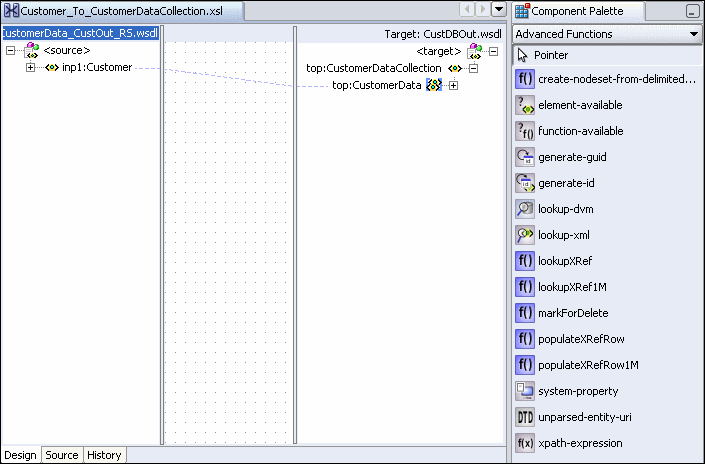Viewport: 705px width, 464px height.
Task: Click the system-property icon
Action: pos(525,392)
